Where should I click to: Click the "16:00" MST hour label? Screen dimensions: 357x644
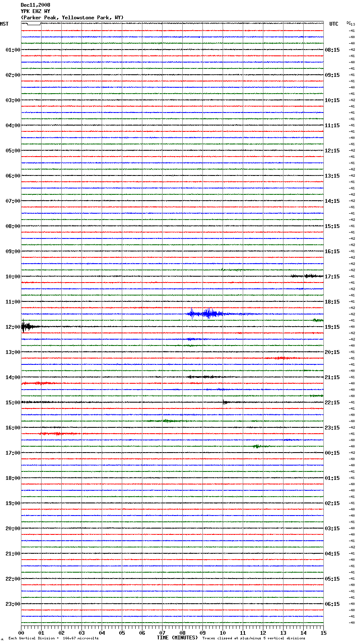click(13, 428)
